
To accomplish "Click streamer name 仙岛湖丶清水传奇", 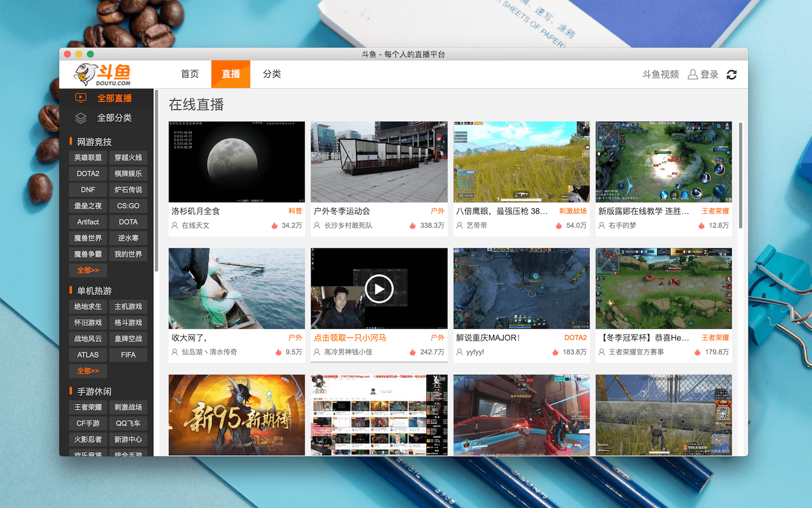I will [x=209, y=352].
